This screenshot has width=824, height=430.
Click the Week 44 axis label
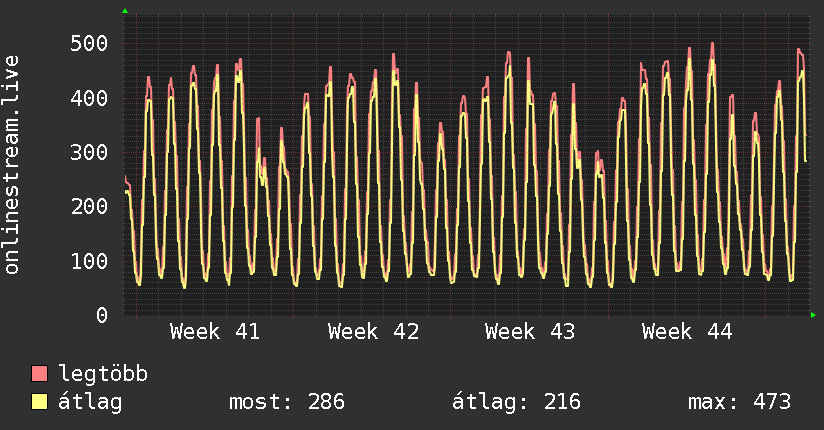pyautogui.click(x=687, y=332)
